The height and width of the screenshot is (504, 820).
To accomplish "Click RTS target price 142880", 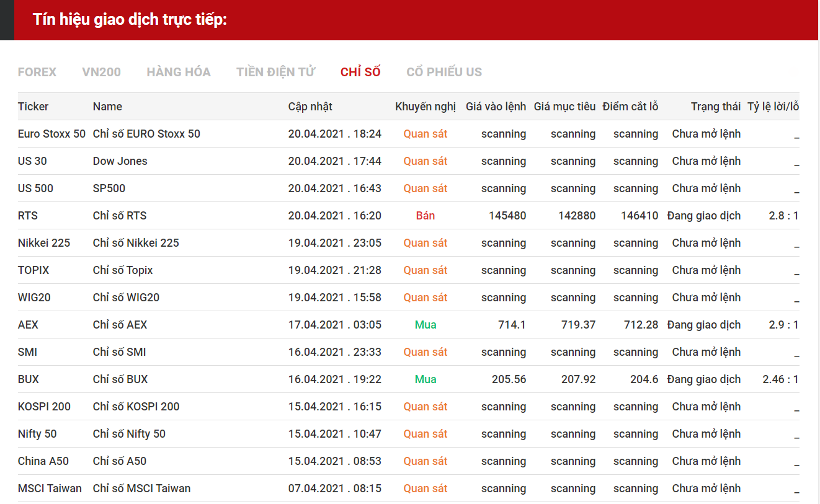I will [577, 216].
